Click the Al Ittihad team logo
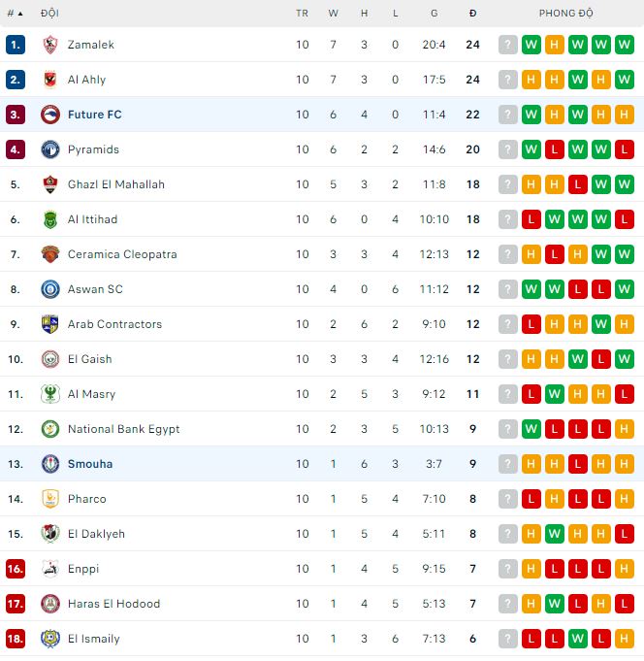 [x=50, y=219]
